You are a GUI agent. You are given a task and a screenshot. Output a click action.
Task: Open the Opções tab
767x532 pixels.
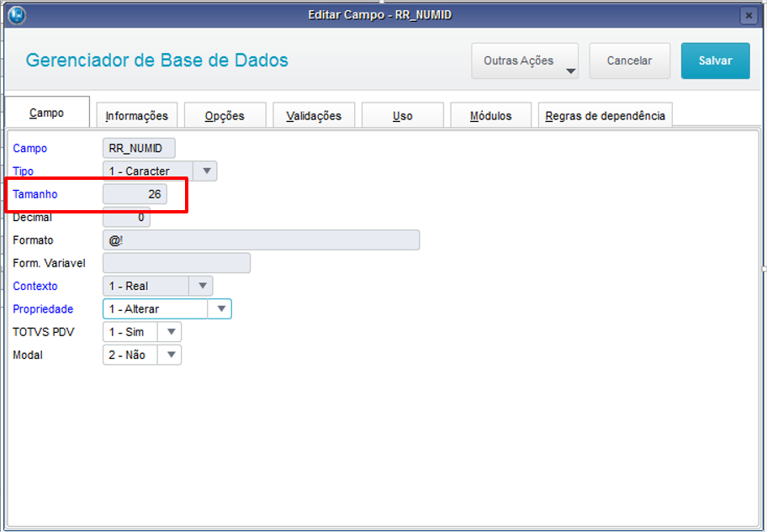[225, 116]
